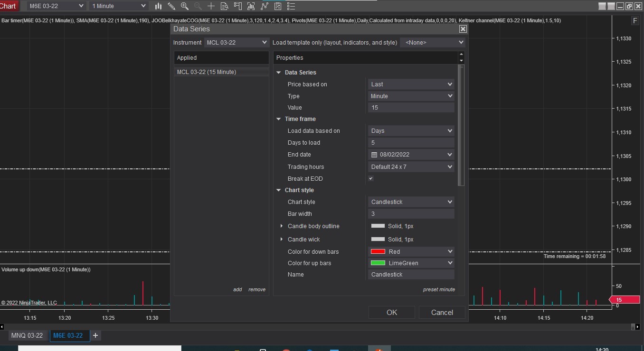Select the Drawing Tools pencil icon

171,6
